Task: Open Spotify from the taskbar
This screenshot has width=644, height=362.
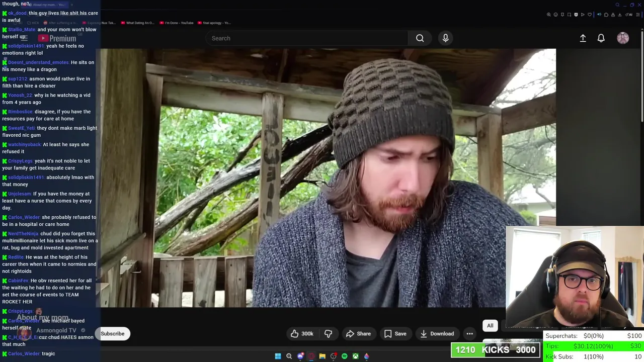Action: point(345,356)
